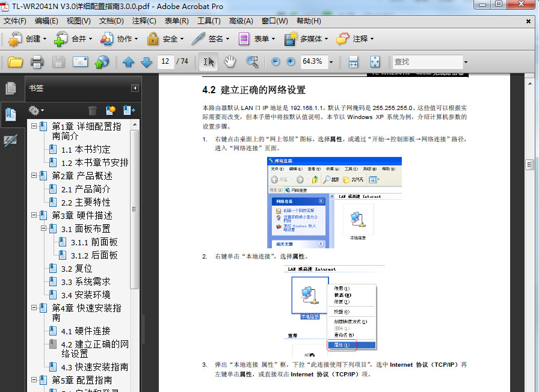The image size is (539, 392).
Task: Open the Comment toolbar dropdown arrow
Action: 372,39
